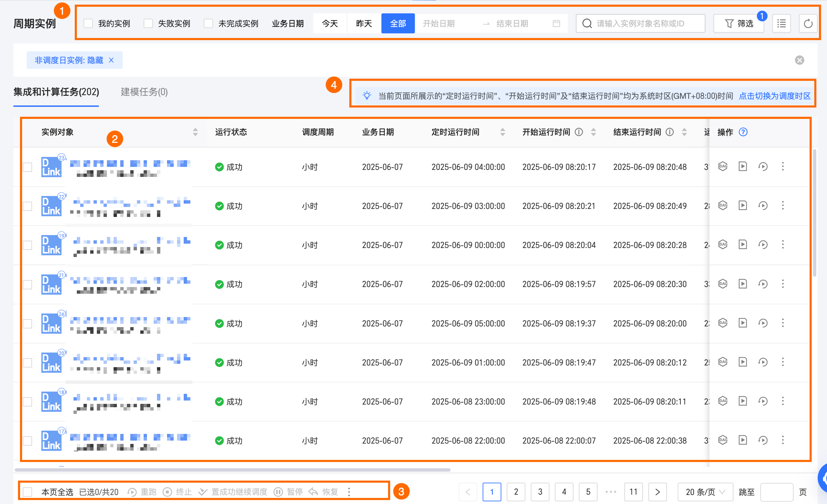
Task: Focus the instance name or ID search box
Action: [x=640, y=23]
